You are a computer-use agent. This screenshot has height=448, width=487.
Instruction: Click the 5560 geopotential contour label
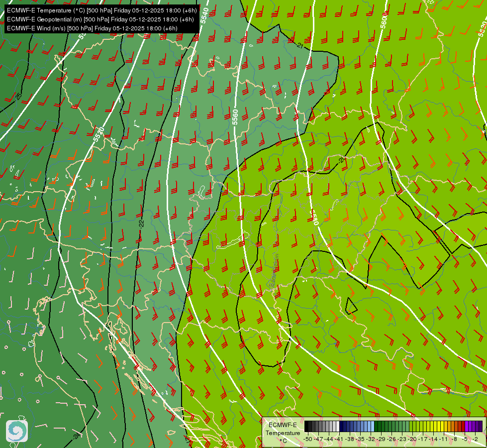point(235,117)
